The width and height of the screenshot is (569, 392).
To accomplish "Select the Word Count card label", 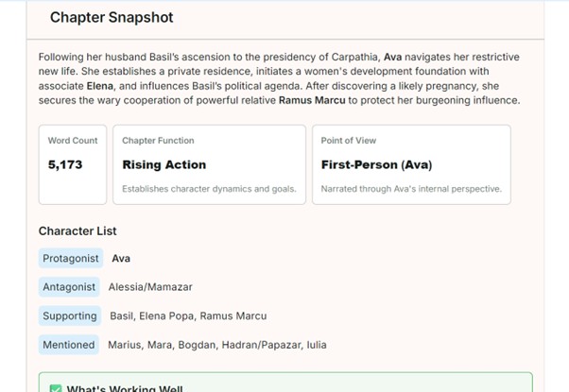I will pos(73,141).
